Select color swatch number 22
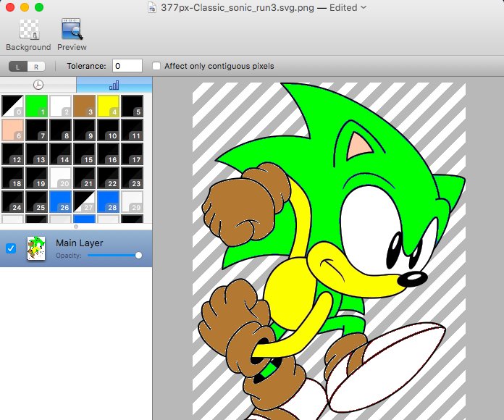Screen dimensions: 504x420 click(109, 177)
